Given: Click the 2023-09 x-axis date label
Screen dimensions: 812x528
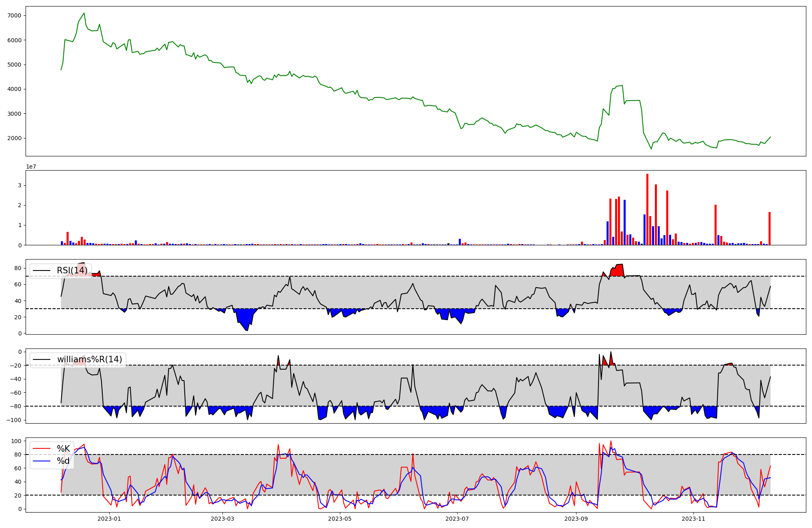Looking at the screenshot, I should [x=576, y=519].
